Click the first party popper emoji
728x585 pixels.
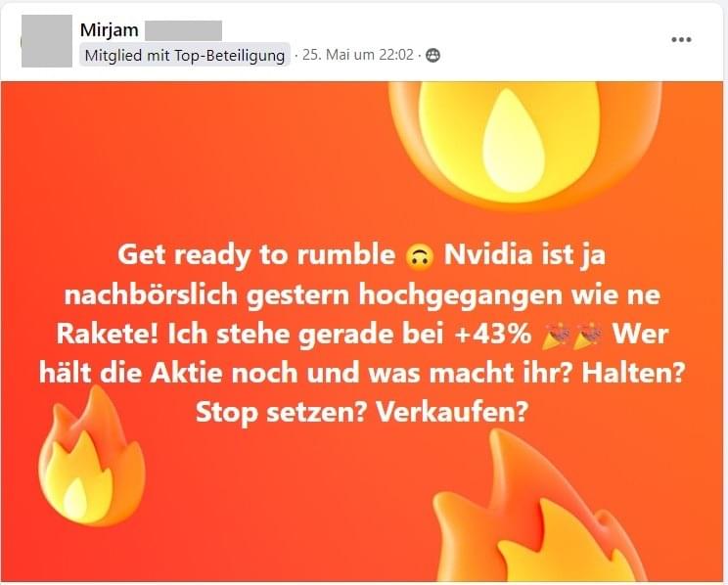(x=556, y=336)
